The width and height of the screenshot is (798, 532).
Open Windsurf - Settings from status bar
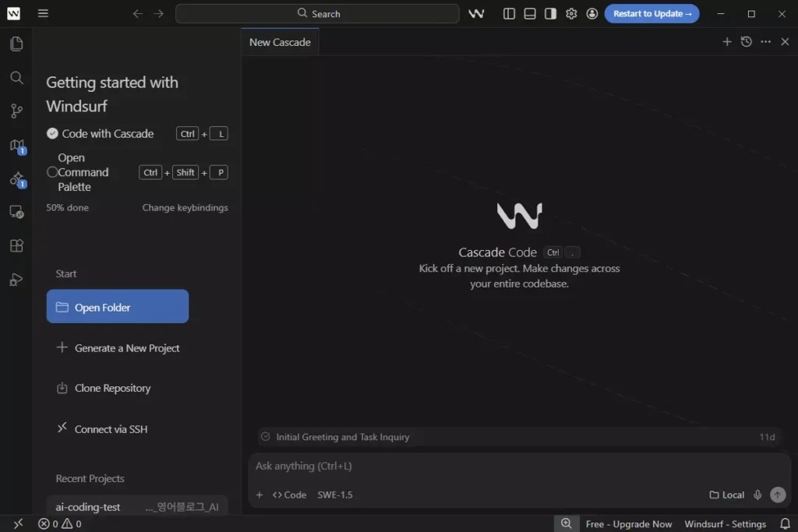coord(726,524)
